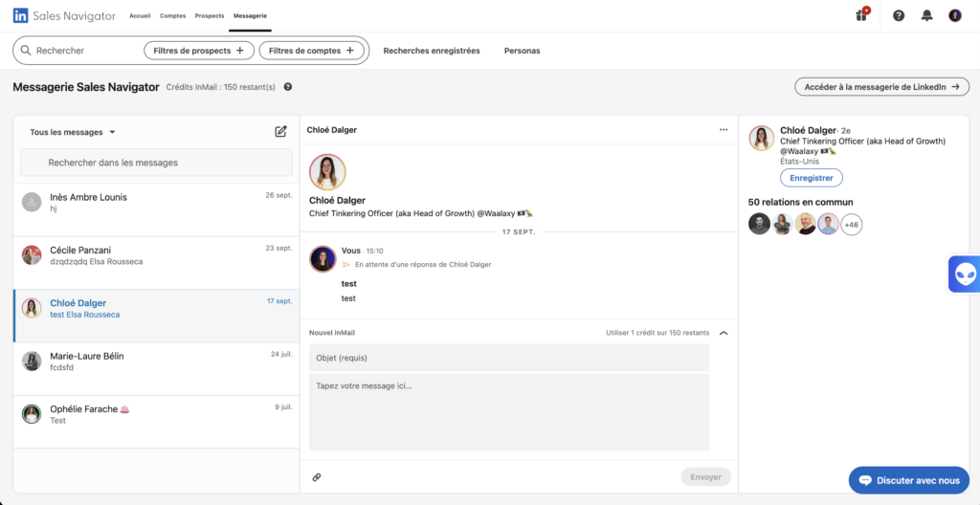Image resolution: width=980 pixels, height=505 pixels.
Task: Click the Envoyer button
Action: click(x=705, y=477)
